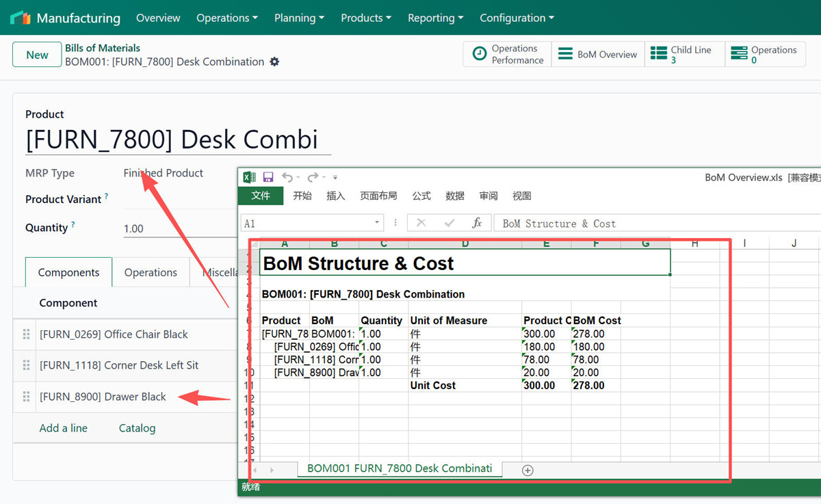Click the Excel save icon
The width and height of the screenshot is (821, 504).
coord(268,178)
